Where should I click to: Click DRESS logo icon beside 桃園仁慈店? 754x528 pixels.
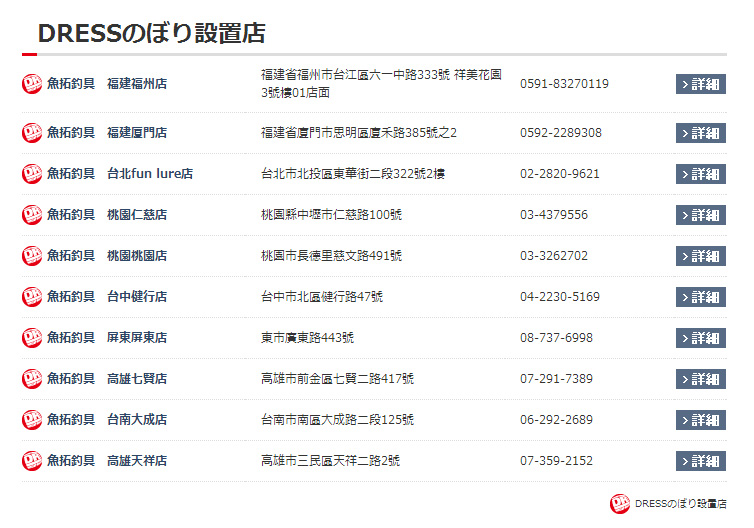point(32,214)
